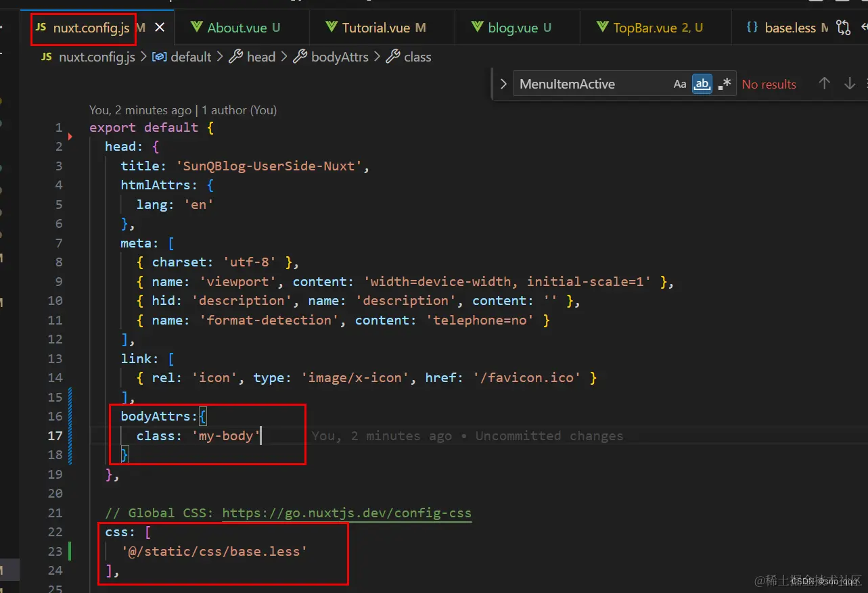Click the 'export default' keyword line
Screen dimensions: 868x593
pyautogui.click(x=143, y=127)
